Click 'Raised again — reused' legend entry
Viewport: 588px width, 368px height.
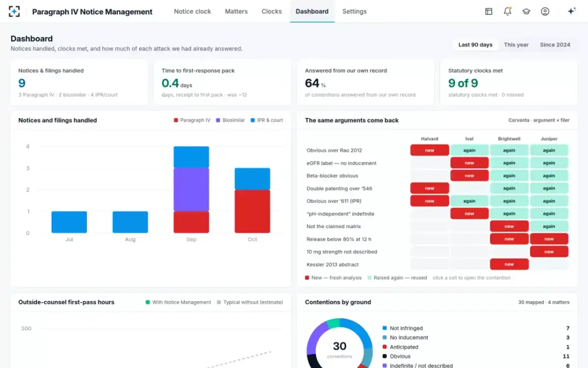click(397, 278)
